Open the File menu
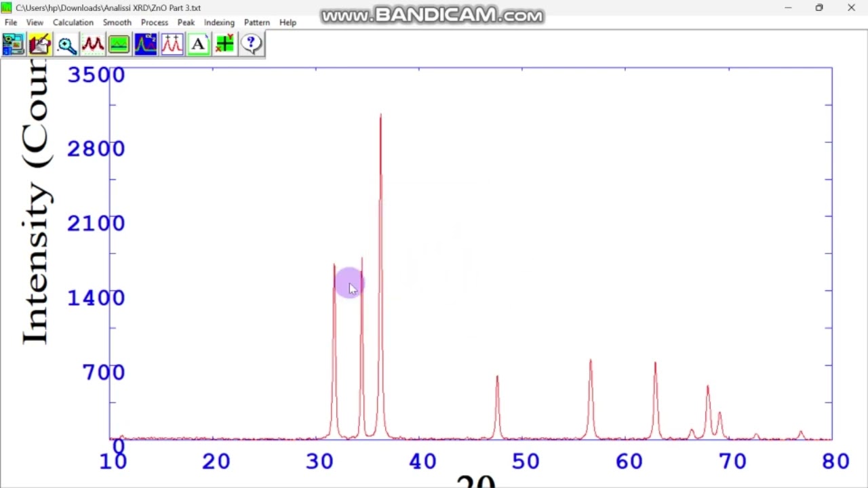Image resolution: width=868 pixels, height=488 pixels. (x=11, y=22)
